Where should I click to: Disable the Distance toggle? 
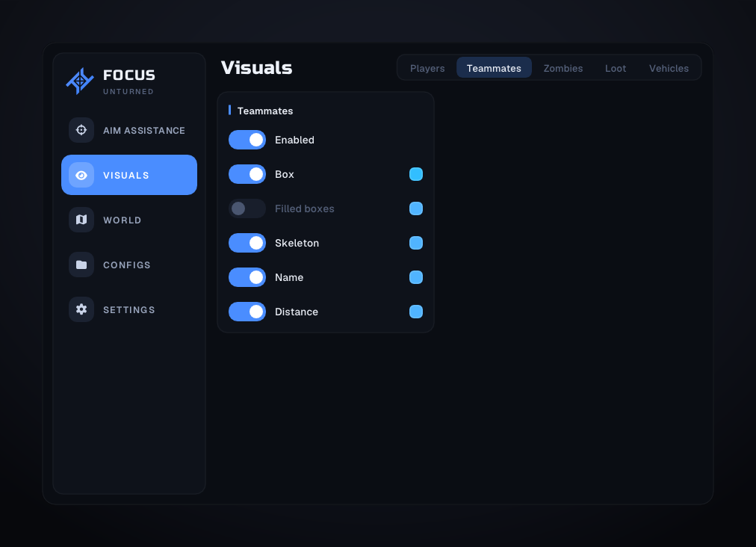247,312
